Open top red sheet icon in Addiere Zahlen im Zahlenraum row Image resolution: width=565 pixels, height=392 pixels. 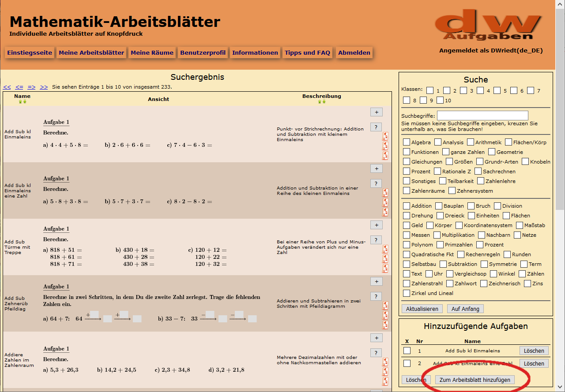point(385,362)
